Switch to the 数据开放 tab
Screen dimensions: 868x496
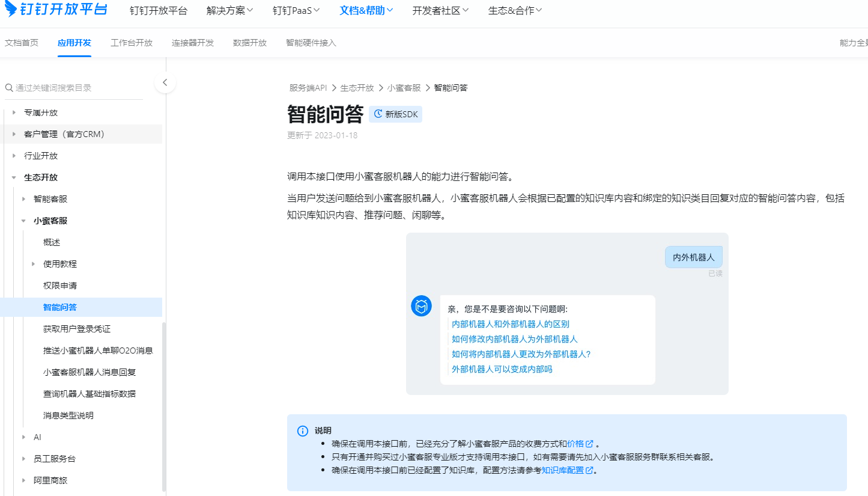coord(250,43)
